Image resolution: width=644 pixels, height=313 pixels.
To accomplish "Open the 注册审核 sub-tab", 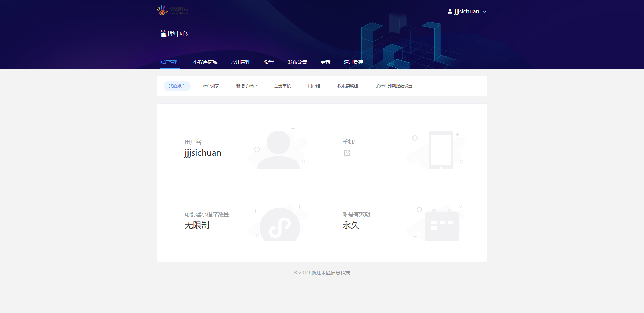I will coord(282,86).
